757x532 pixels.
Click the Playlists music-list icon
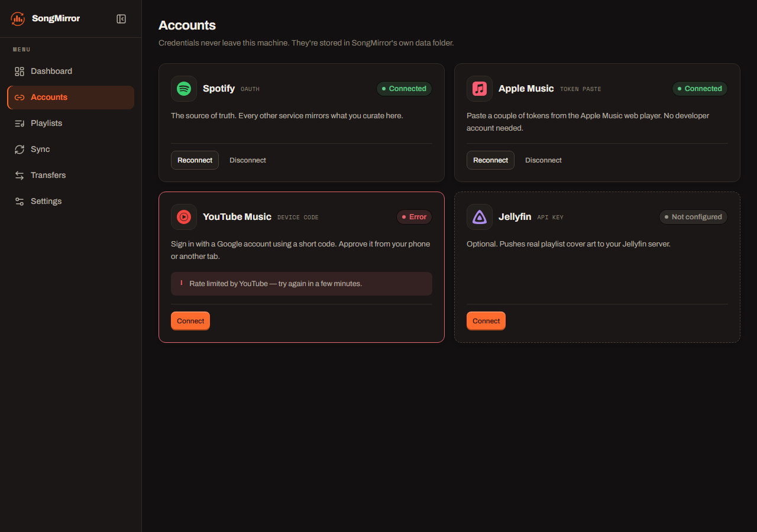[20, 123]
